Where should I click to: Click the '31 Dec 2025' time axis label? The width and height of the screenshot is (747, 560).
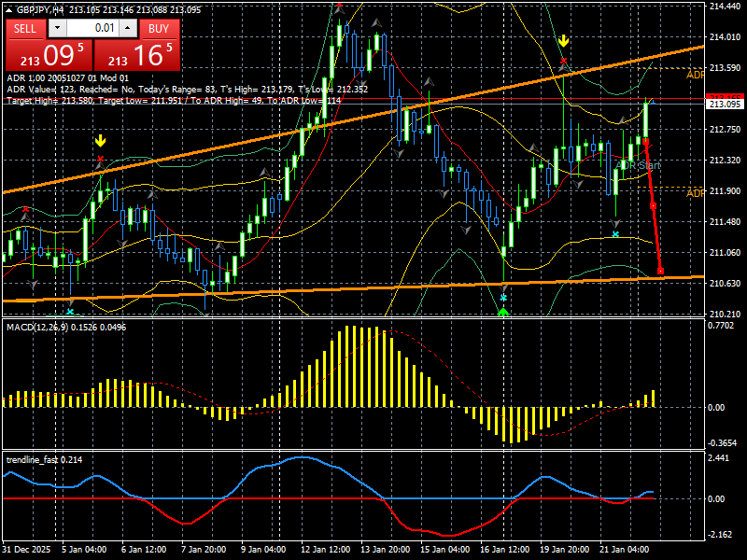26,550
